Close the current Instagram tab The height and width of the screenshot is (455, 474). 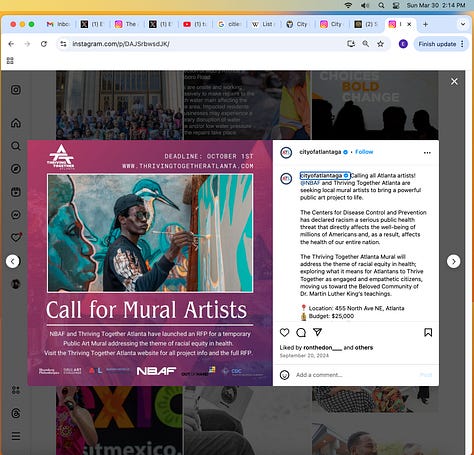[409, 24]
